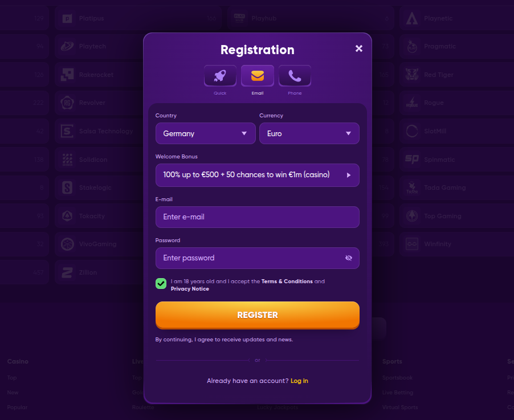The image size is (514, 420).
Task: Click the Zillion provider logo icon
Action: (67, 272)
